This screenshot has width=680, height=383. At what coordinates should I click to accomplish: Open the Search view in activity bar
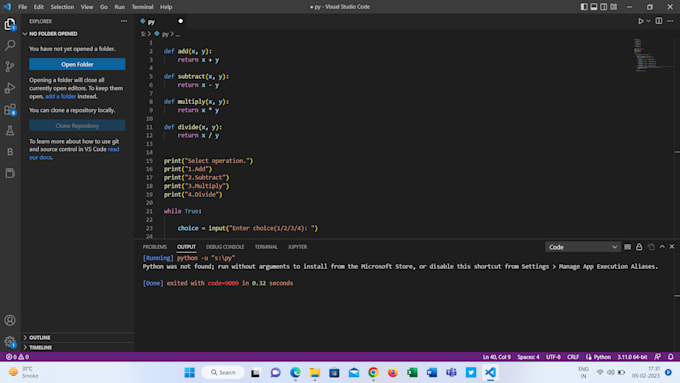tap(10, 45)
